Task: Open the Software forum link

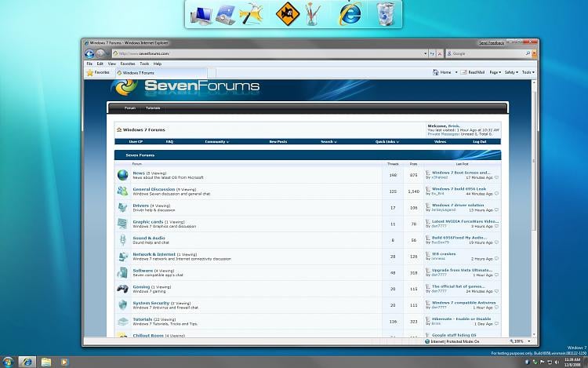Action: [x=143, y=271]
